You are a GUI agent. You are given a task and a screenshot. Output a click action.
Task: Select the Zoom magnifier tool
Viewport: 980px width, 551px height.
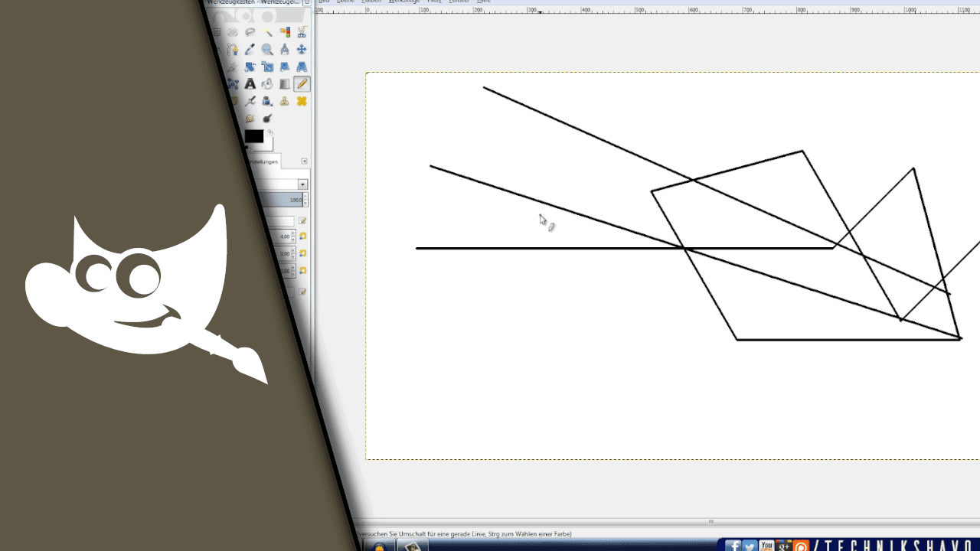(267, 49)
